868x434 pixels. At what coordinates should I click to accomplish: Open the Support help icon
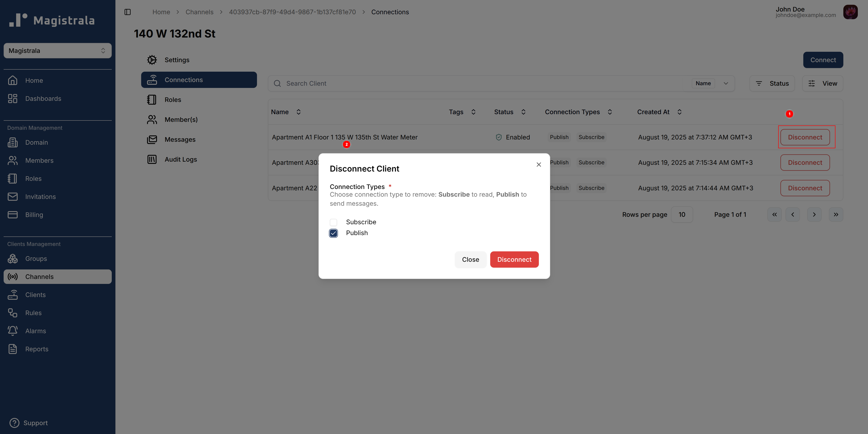(14, 423)
